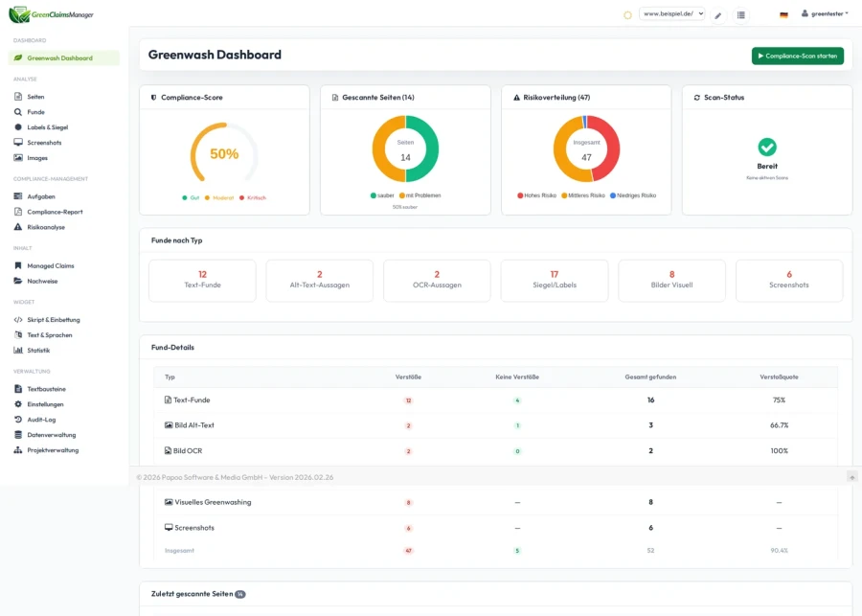Click the Images picture icon in sidebar
862x616 pixels.
click(x=18, y=158)
